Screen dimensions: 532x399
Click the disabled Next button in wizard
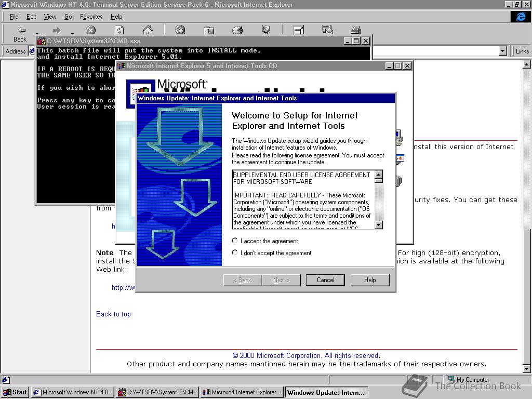281,280
